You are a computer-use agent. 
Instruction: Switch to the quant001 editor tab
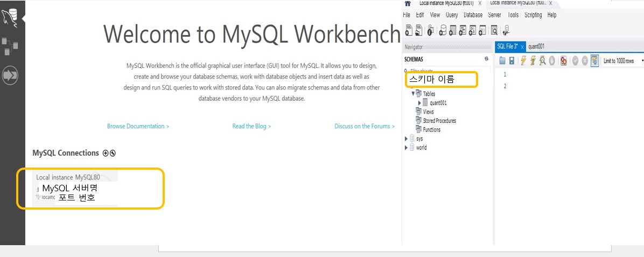tap(536, 46)
